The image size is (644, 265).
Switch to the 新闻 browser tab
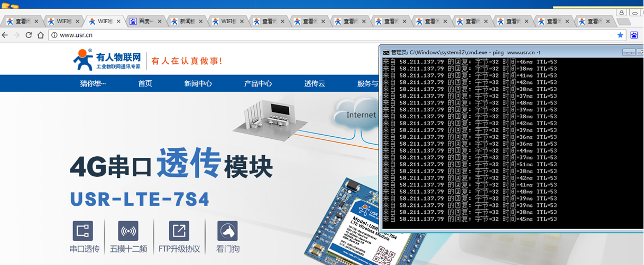(x=186, y=22)
